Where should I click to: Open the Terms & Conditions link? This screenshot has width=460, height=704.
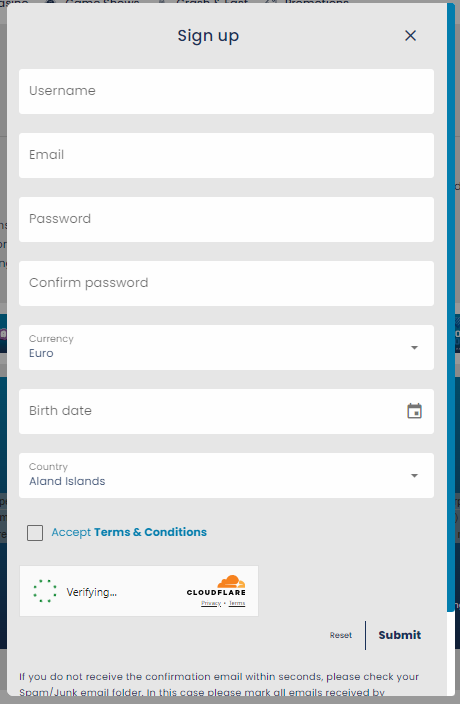150,532
